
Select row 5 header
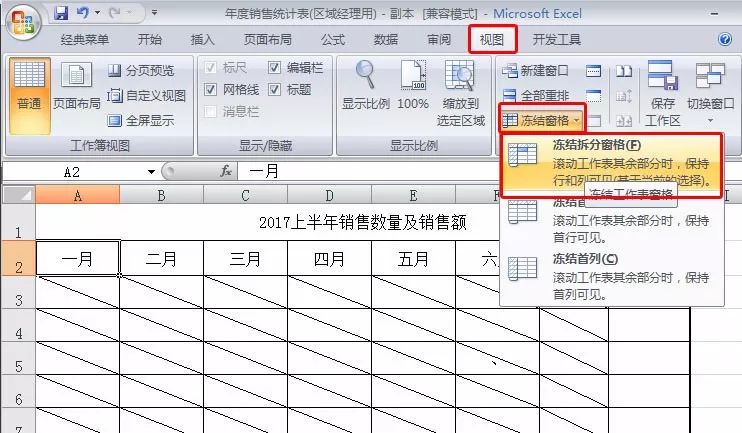(18, 359)
